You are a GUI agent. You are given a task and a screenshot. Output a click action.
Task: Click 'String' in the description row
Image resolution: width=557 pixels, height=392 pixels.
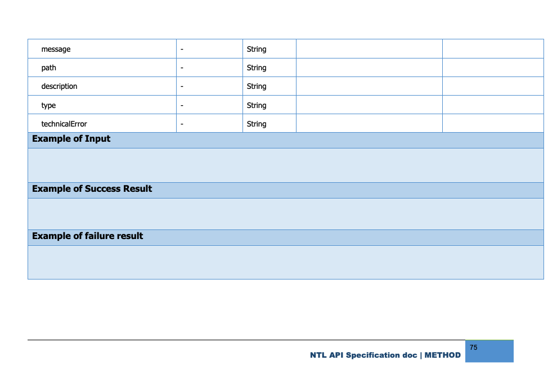(x=257, y=87)
